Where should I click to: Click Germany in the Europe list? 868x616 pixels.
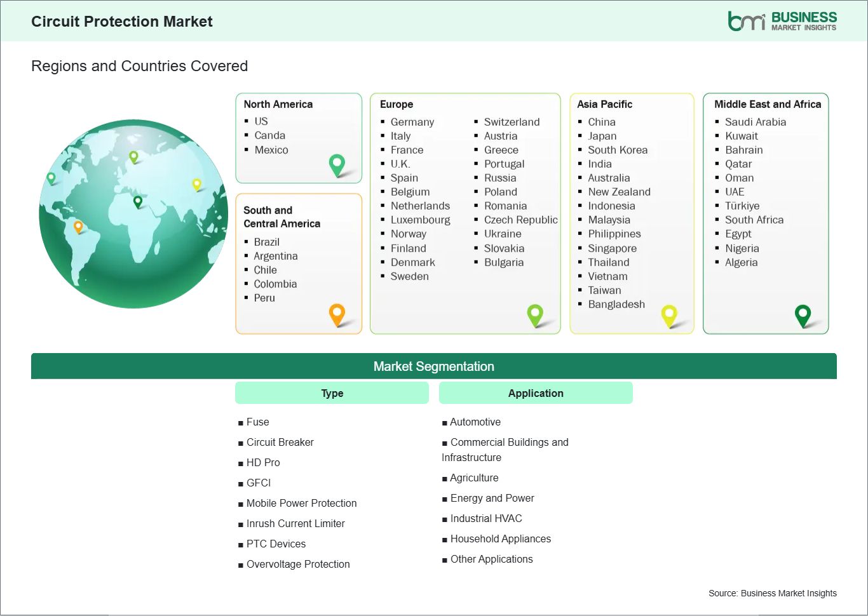click(412, 122)
